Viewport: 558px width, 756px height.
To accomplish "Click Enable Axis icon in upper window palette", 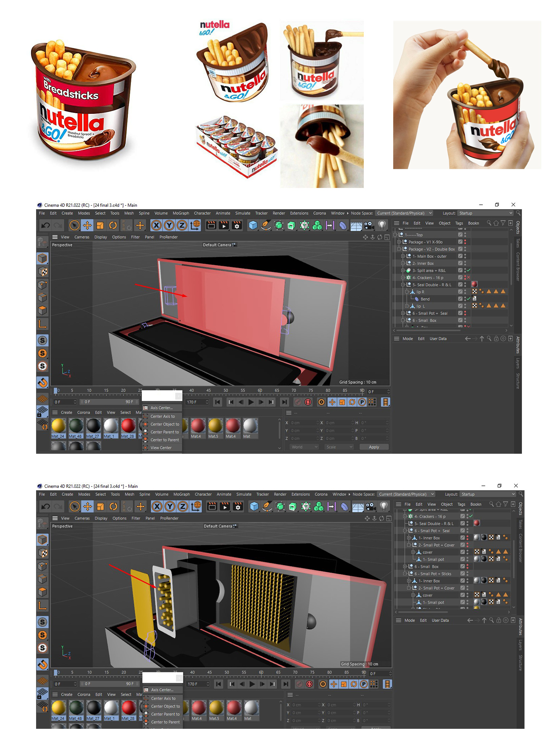I will click(43, 324).
